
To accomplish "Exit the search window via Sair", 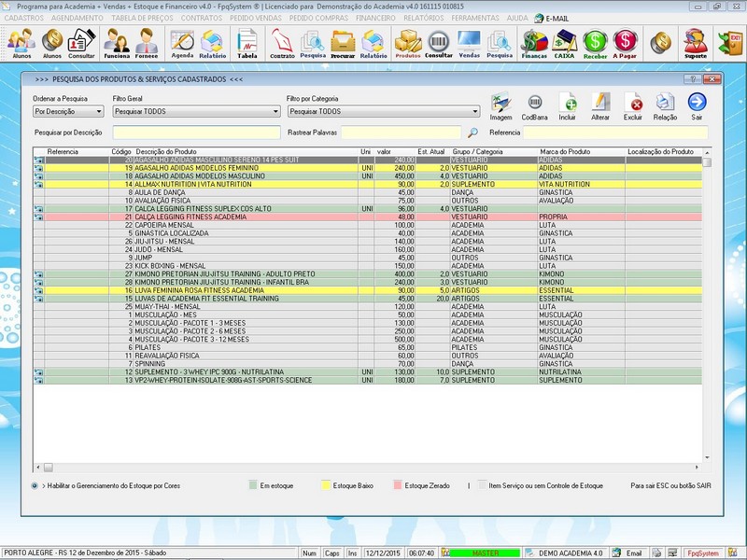I will pos(697,104).
